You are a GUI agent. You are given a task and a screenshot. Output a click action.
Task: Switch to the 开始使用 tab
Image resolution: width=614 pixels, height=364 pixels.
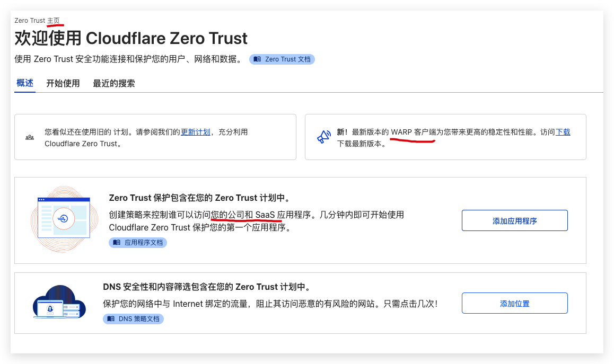(x=63, y=83)
